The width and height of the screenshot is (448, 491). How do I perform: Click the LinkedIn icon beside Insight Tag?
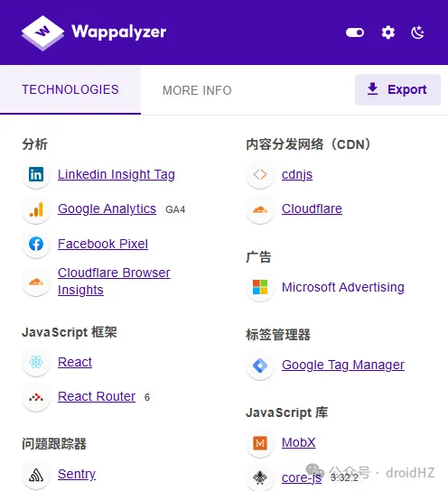click(36, 174)
